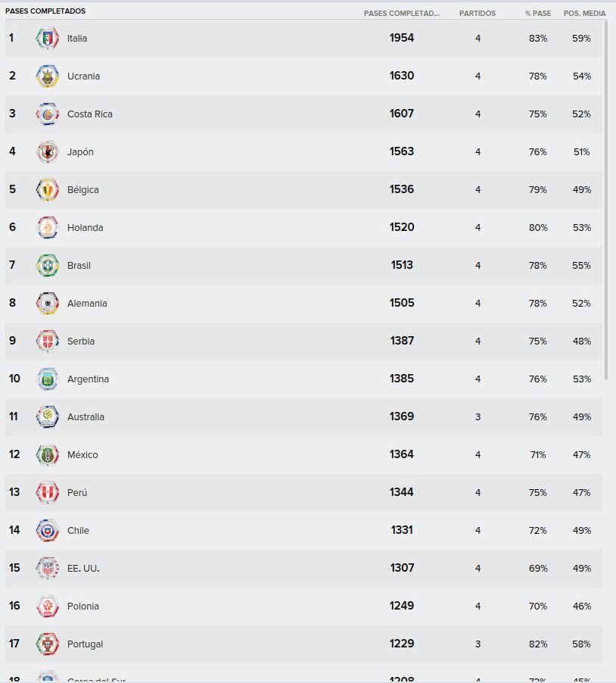
Task: Click the EE. UU. team crest
Action: point(48,569)
